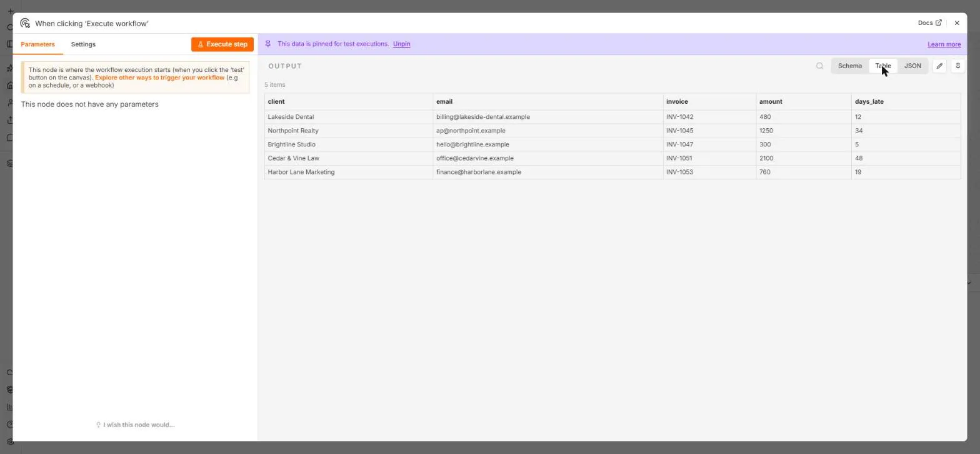
Task: Click the pin data icon button
Action: point(957,66)
